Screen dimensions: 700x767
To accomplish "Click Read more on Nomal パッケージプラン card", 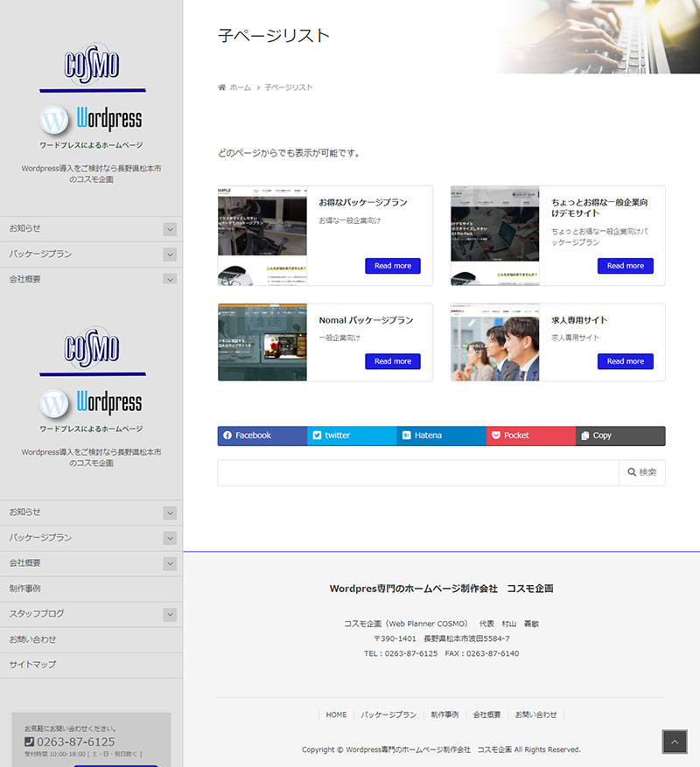I will coord(392,361).
